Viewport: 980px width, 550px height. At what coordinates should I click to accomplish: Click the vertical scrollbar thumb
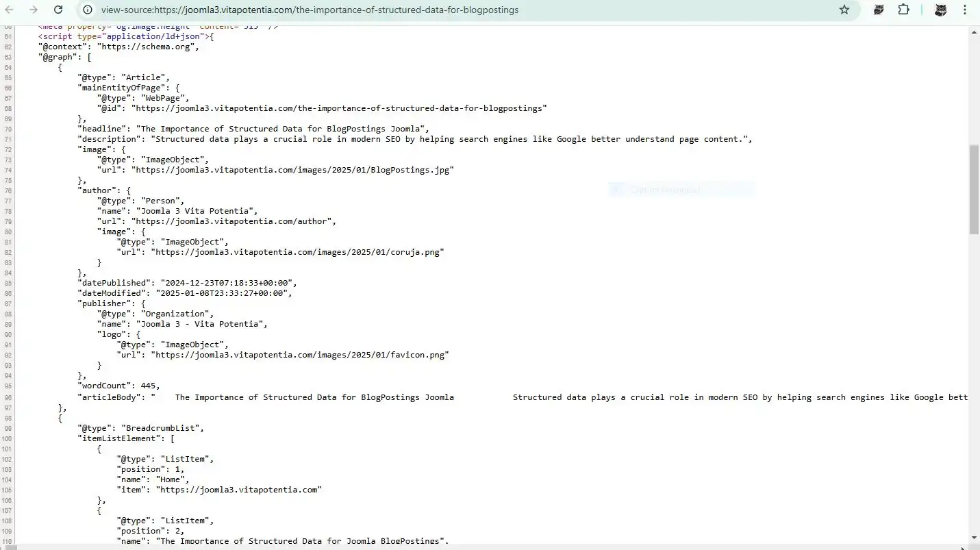tap(974, 190)
